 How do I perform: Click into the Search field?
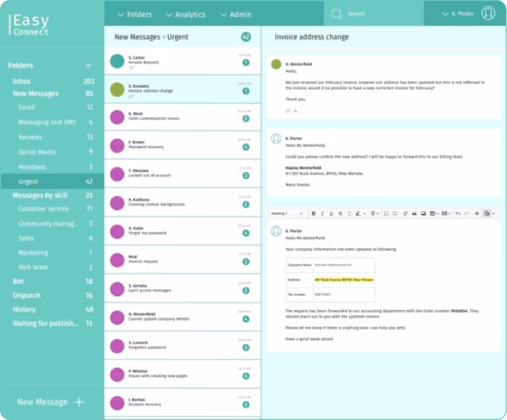(377, 14)
